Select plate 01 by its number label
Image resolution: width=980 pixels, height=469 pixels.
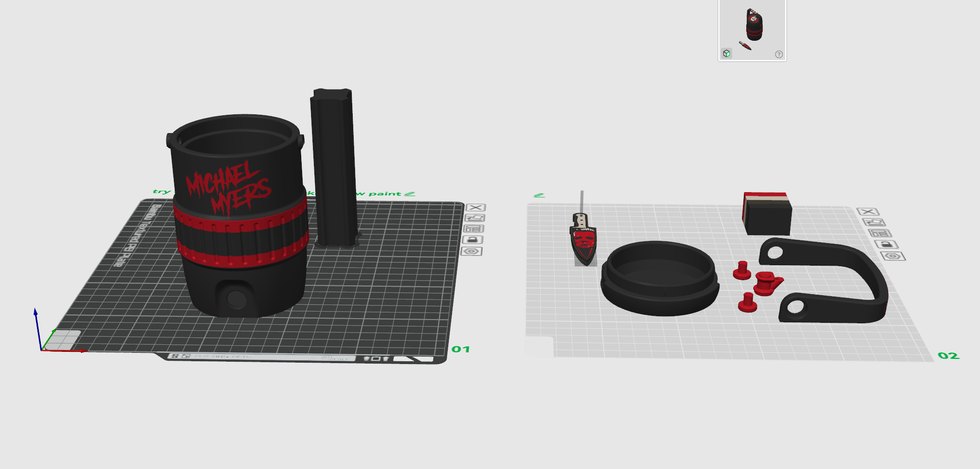(x=460, y=349)
